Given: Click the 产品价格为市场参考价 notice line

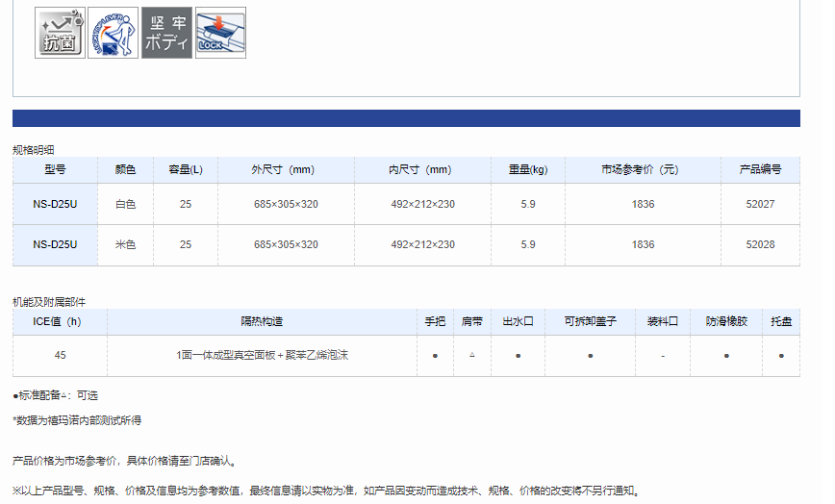Looking at the screenshot, I should pos(125,461).
